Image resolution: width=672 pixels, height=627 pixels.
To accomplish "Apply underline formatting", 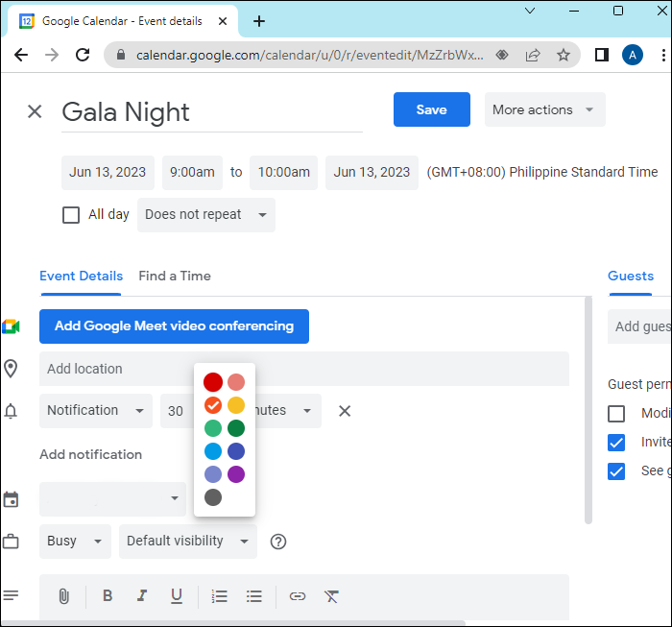I will coord(177,596).
